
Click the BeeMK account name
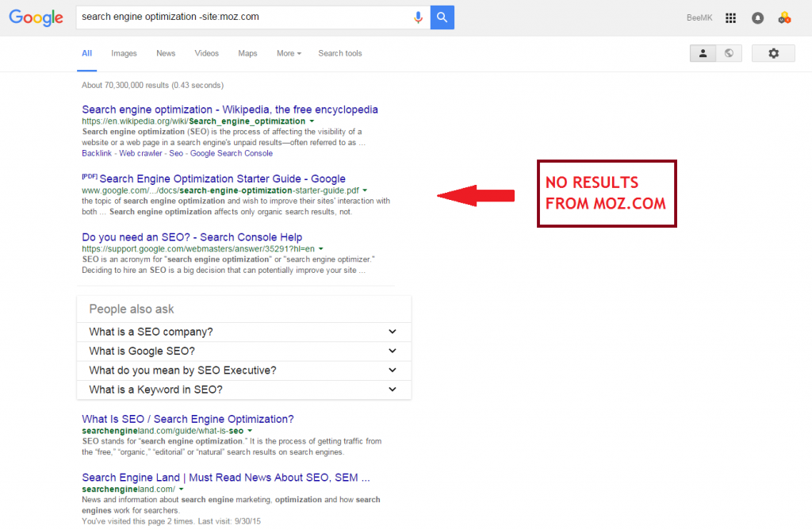[x=699, y=18]
